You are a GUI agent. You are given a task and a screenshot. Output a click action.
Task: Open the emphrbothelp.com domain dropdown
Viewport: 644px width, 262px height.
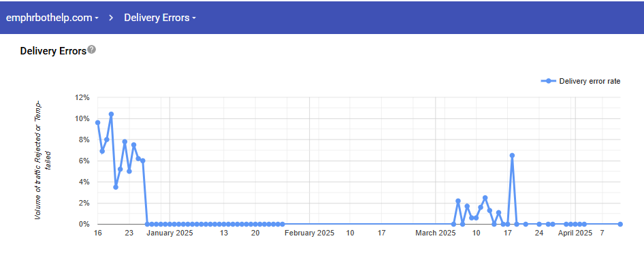[x=52, y=18]
